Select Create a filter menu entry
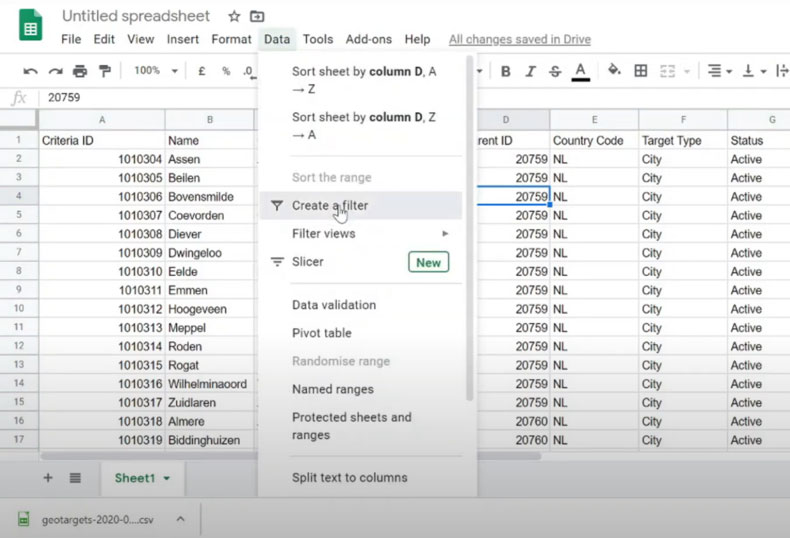This screenshot has height=538, width=790. click(330, 205)
